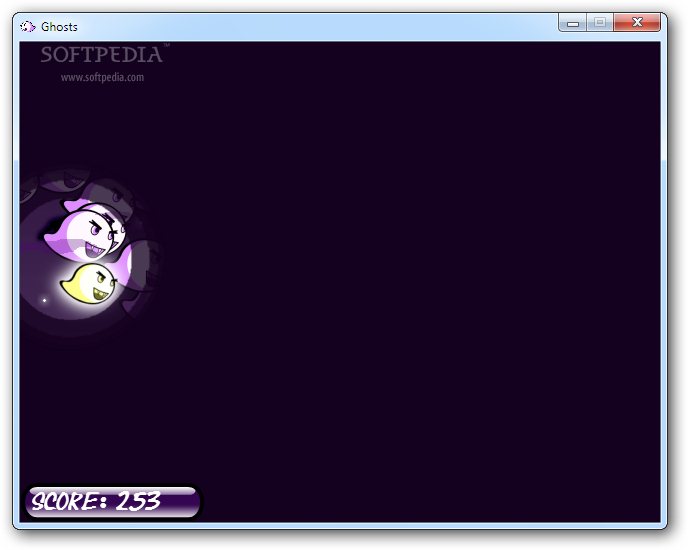Close the Ghosts window

pos(637,23)
